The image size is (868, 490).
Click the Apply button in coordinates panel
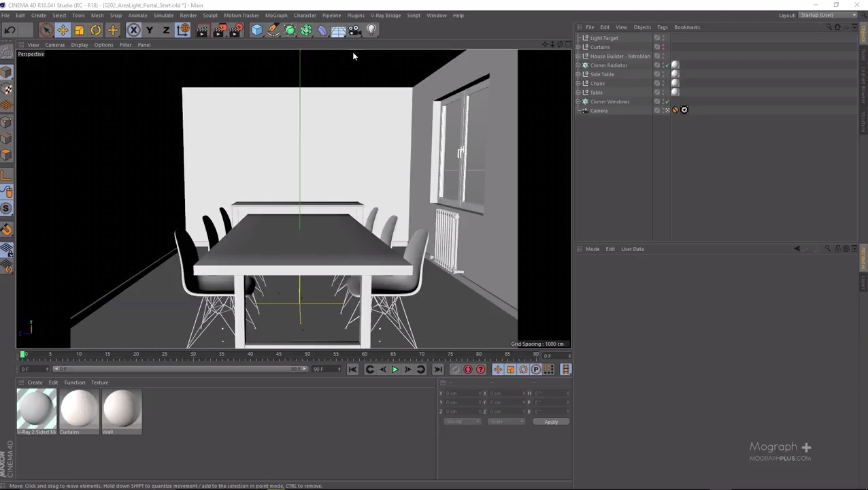click(551, 421)
